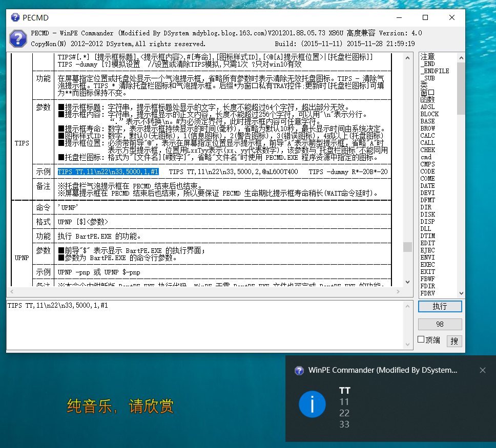Click the notification header app icon
The image size is (496, 448).
tap(299, 370)
